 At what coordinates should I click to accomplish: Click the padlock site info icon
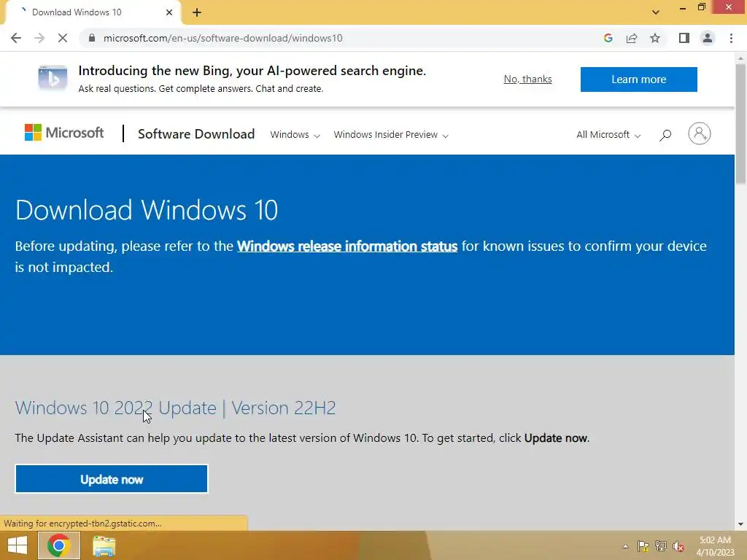pyautogui.click(x=92, y=38)
